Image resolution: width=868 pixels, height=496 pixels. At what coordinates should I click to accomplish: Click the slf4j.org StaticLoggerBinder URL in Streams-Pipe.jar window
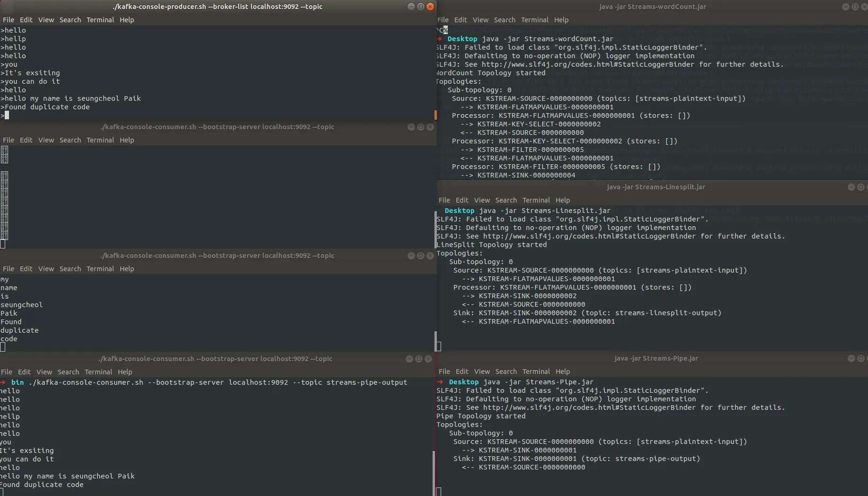tap(589, 407)
